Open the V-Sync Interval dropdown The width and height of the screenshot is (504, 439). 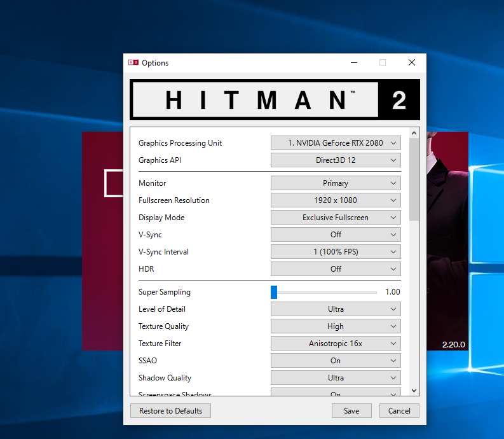[336, 252]
